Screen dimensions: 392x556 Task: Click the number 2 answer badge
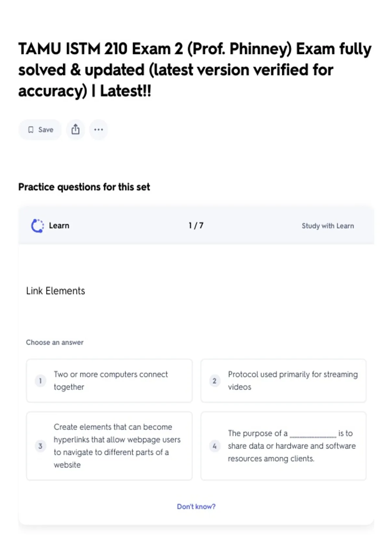click(215, 381)
